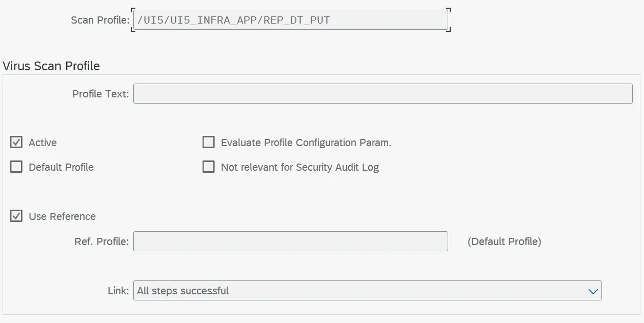Click the "Active" checkbox label text
This screenshot has width=644, height=323.
(x=43, y=143)
